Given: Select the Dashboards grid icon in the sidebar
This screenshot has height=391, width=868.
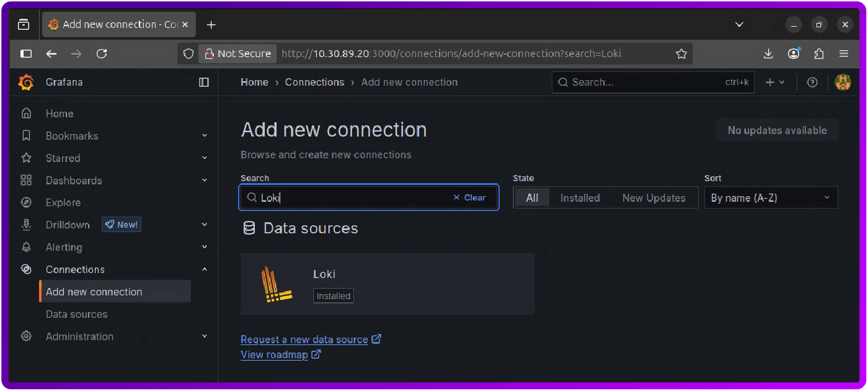Looking at the screenshot, I should pyautogui.click(x=26, y=180).
